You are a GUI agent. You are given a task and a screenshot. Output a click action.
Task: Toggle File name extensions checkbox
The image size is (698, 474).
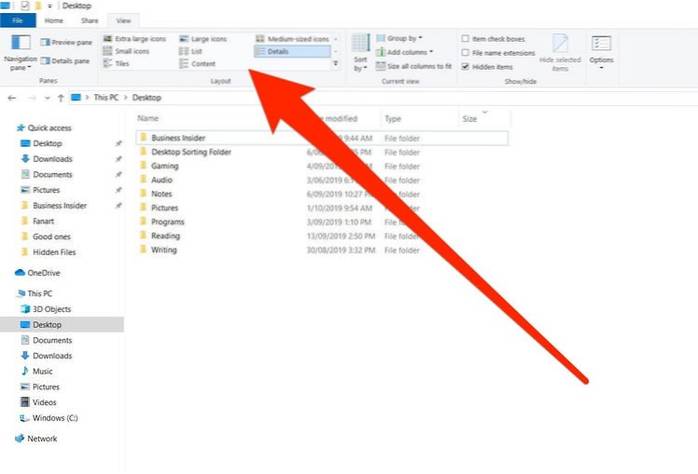click(466, 51)
